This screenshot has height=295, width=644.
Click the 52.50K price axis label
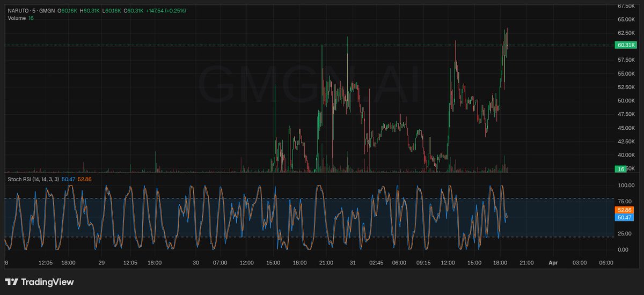pos(626,87)
